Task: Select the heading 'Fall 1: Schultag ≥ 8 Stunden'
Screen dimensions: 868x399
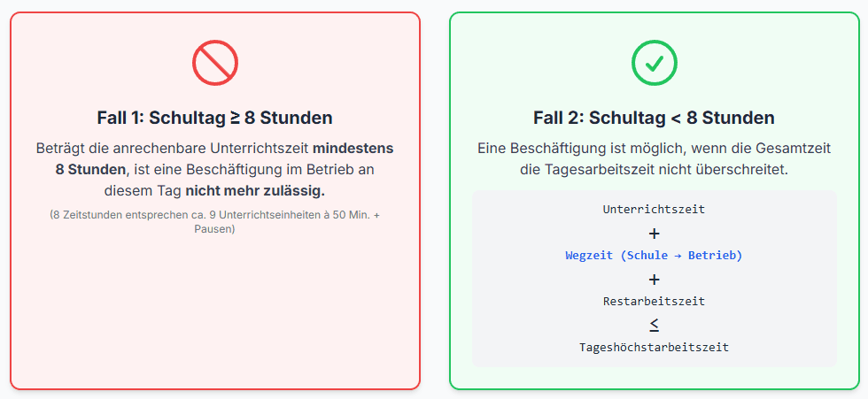Action: tap(215, 118)
